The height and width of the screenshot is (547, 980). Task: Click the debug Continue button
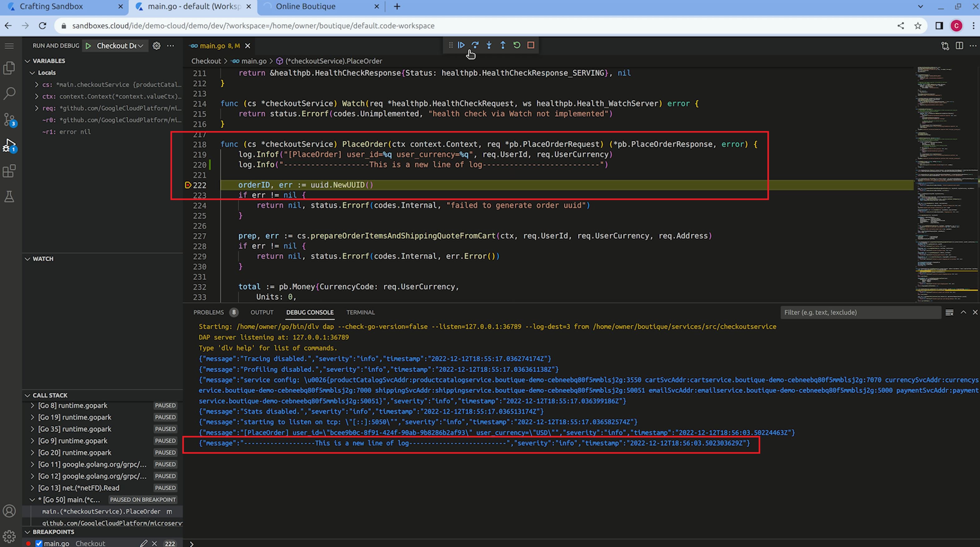[x=461, y=45]
